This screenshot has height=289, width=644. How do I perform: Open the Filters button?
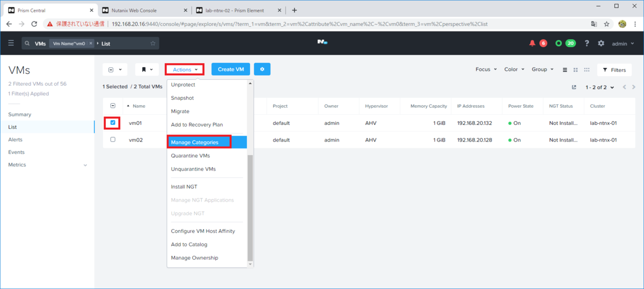click(x=614, y=70)
